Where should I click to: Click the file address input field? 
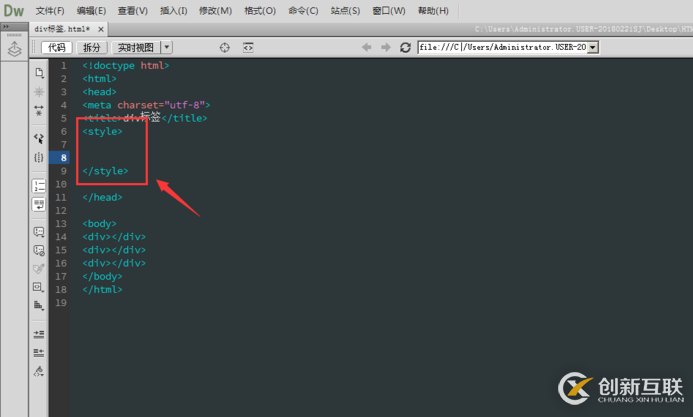[502, 47]
